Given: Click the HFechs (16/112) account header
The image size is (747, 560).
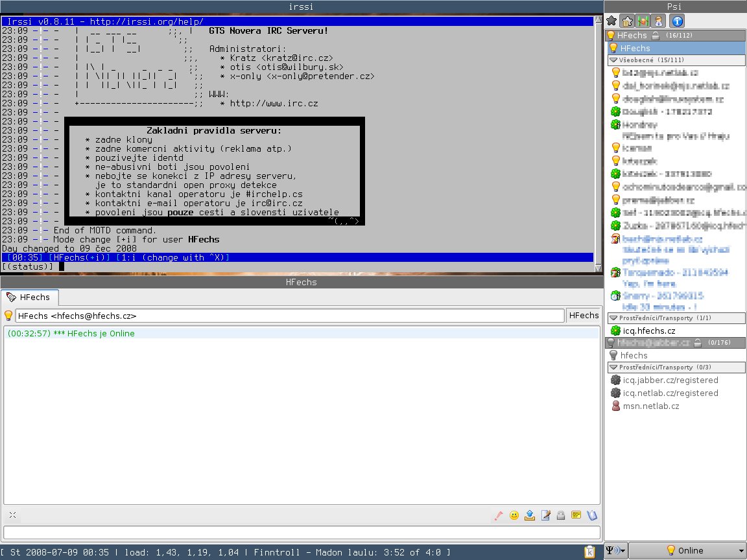Looking at the screenshot, I should coord(676,35).
